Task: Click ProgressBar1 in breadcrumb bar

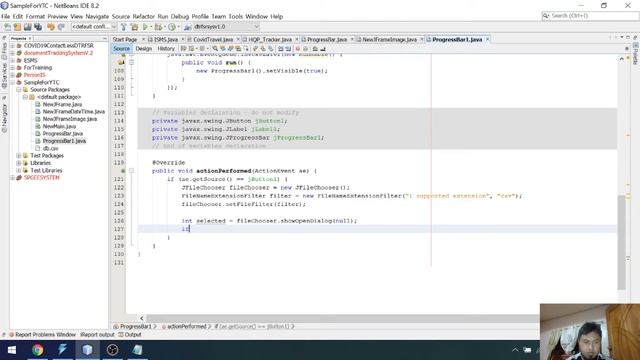Action: click(136, 327)
